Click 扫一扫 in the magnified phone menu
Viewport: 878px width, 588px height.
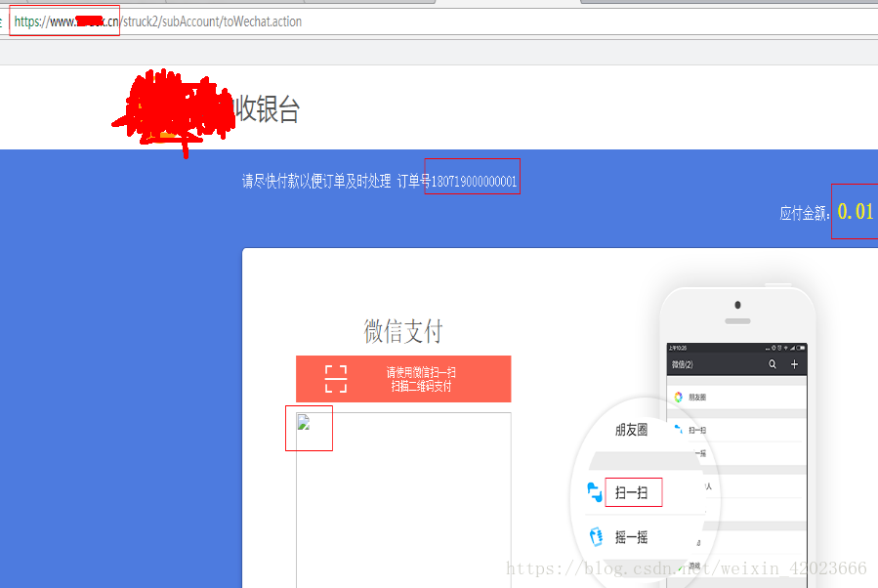coord(632,493)
